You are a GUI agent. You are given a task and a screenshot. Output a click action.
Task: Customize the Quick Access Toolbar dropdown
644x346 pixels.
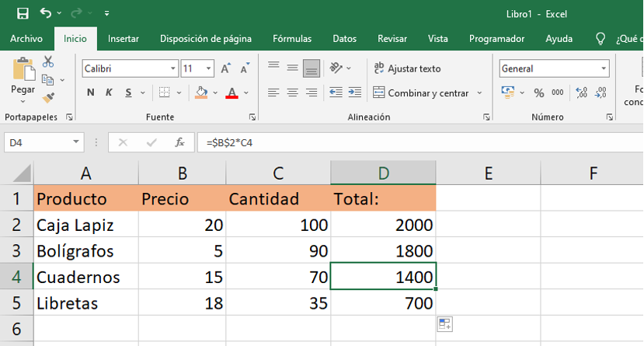coord(106,13)
